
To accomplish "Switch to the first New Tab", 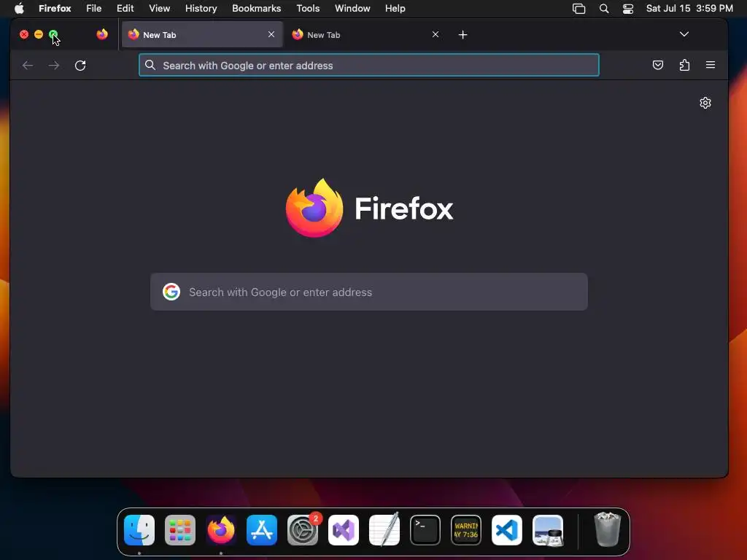I will point(202,34).
